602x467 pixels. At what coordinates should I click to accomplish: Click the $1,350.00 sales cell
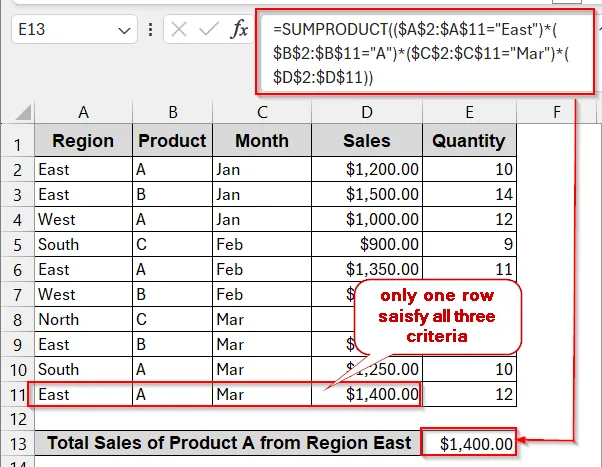pos(367,269)
